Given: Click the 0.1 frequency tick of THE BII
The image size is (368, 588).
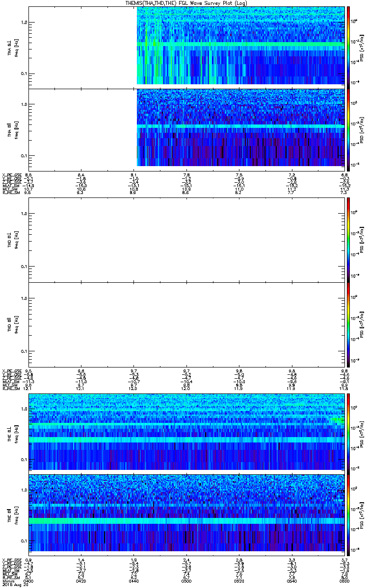Looking at the screenshot, I should tap(24, 541).
